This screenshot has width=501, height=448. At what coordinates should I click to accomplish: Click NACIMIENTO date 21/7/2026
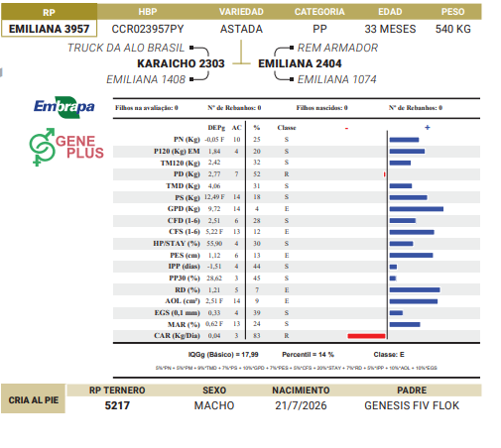point(301,405)
